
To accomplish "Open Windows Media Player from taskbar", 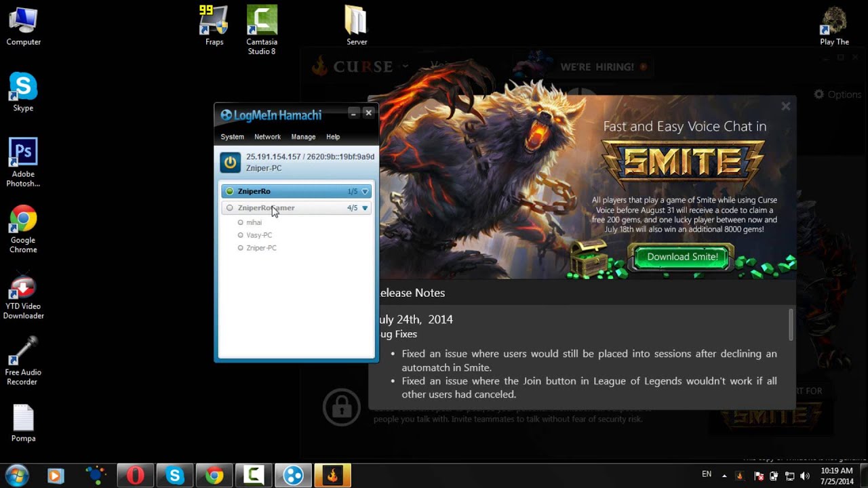I will [x=55, y=476].
